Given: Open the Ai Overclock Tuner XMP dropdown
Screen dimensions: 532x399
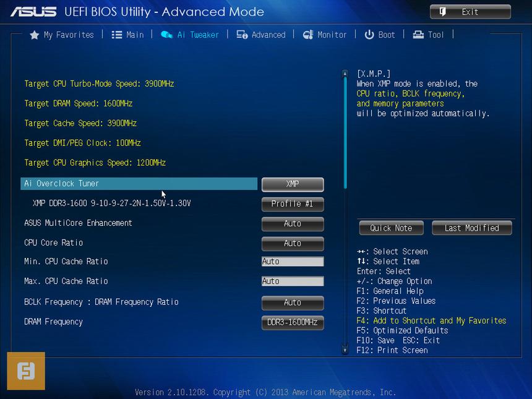Looking at the screenshot, I should point(293,184).
